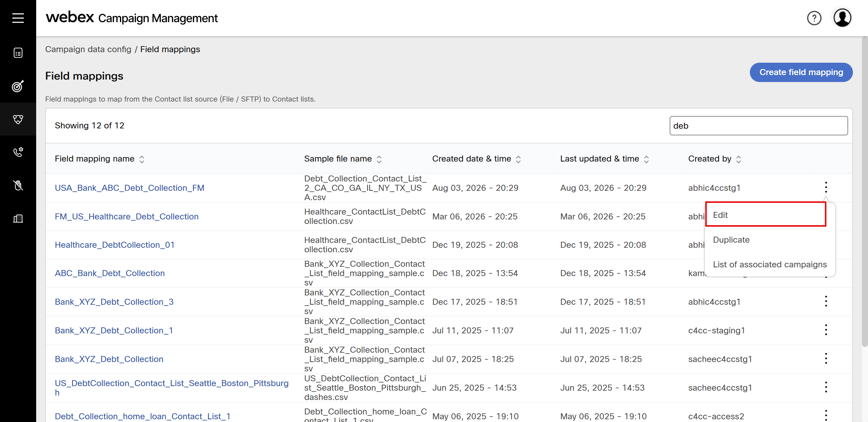The width and height of the screenshot is (868, 422).
Task: Click sample file Debt_Collection_Contact_List_2_CA_CO_GA_IL_NY_TX_USA.csv
Action: tap(365, 188)
